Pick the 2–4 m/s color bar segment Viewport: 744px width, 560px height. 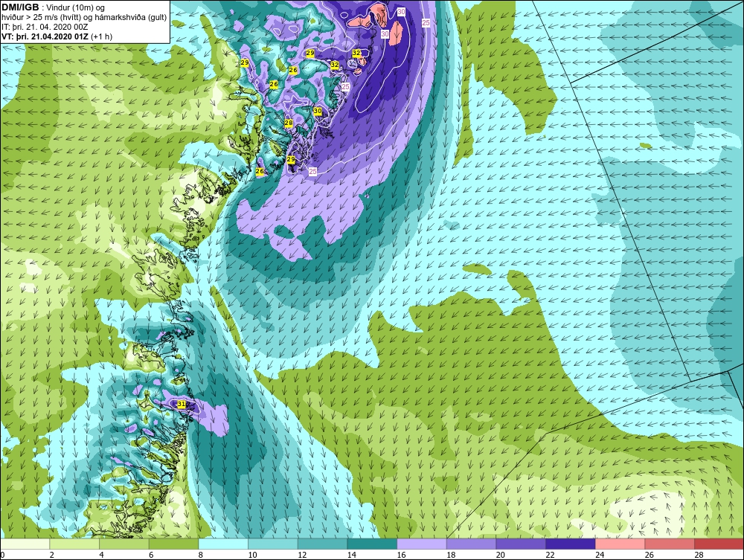coord(74,544)
